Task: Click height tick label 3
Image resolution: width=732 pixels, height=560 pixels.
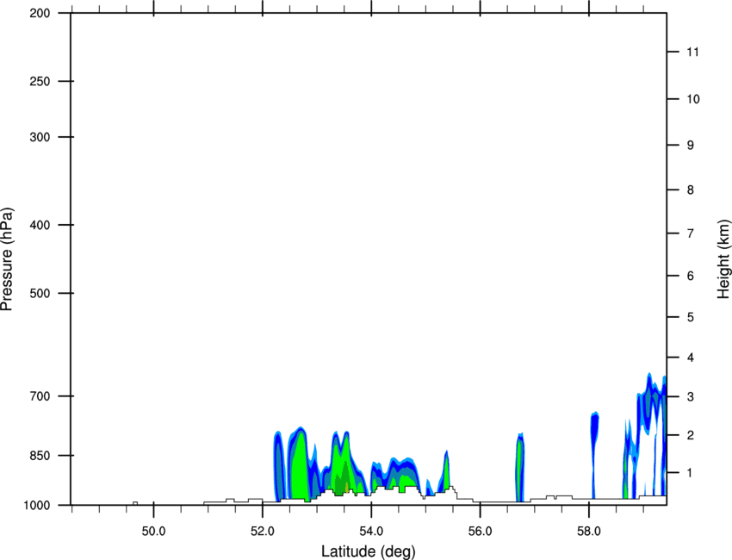Action: tap(691, 397)
